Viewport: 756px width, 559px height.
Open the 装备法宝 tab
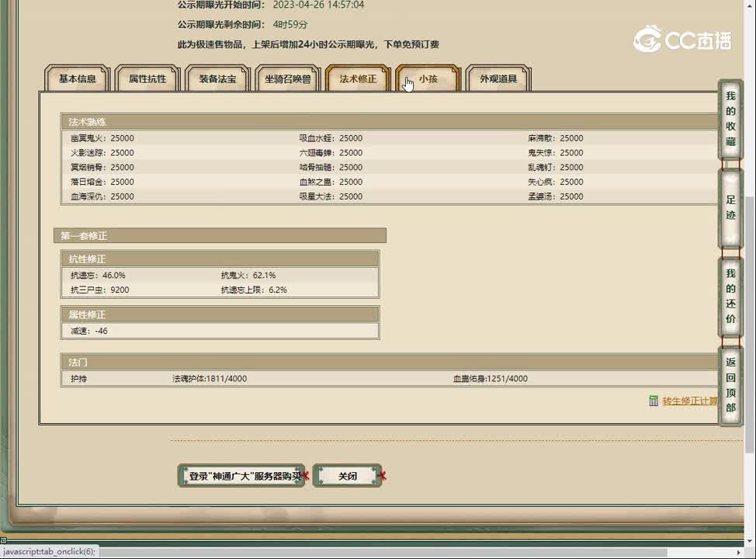(217, 78)
